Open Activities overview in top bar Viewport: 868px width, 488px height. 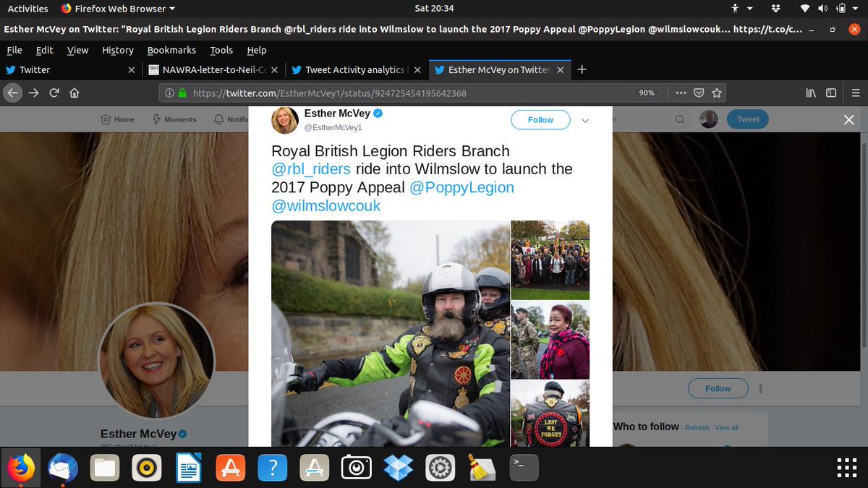coord(27,9)
